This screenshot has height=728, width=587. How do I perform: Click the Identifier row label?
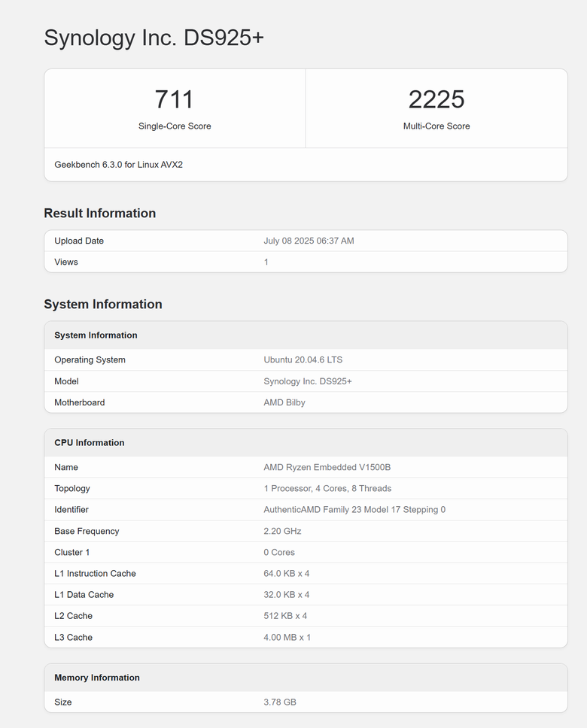click(x=71, y=509)
